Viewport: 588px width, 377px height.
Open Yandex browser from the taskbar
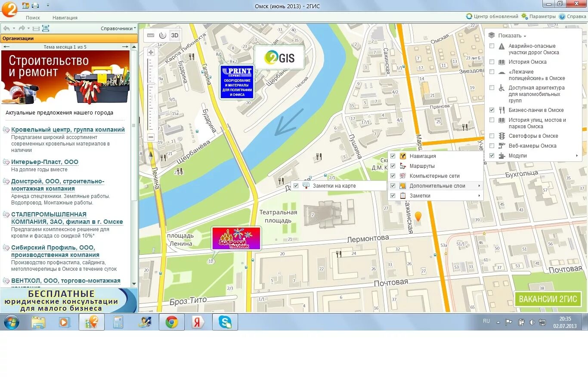[x=198, y=322]
